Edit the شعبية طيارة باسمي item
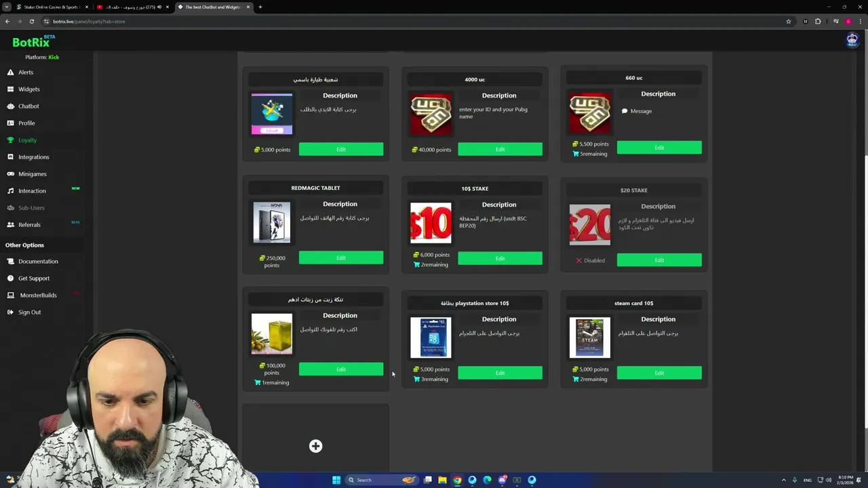Screen dimensions: 868x488 [341, 149]
